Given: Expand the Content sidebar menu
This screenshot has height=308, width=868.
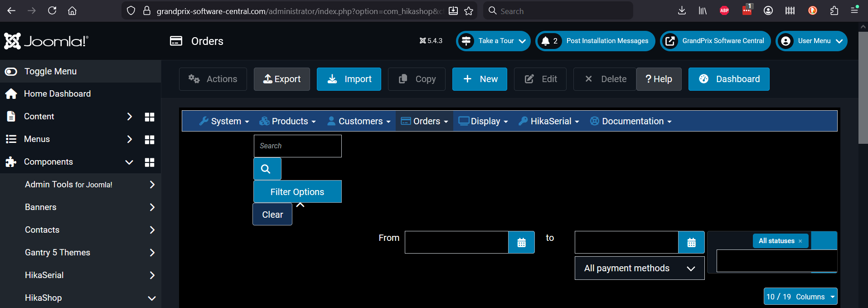Looking at the screenshot, I should (129, 117).
